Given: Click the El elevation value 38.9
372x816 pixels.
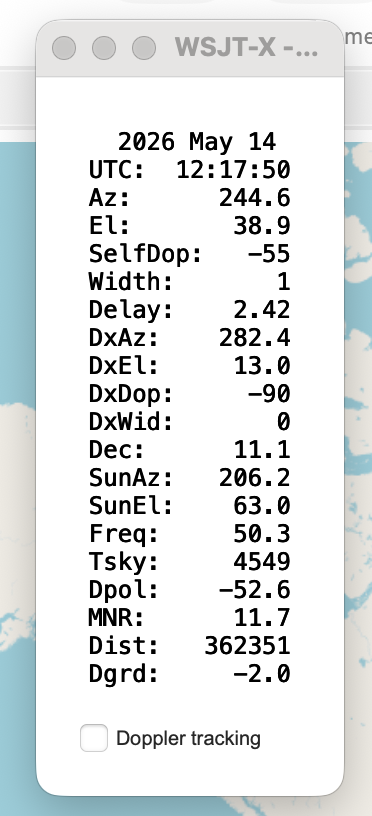Looking at the screenshot, I should tap(262, 226).
